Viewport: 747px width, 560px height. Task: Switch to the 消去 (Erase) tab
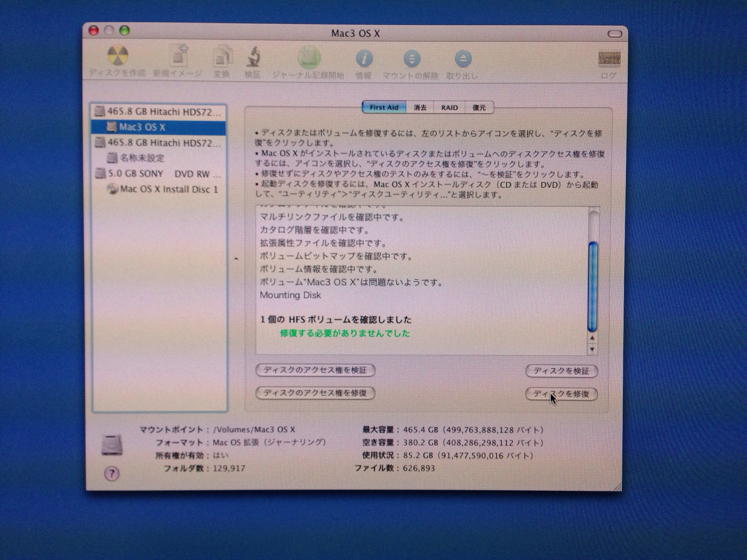420,108
